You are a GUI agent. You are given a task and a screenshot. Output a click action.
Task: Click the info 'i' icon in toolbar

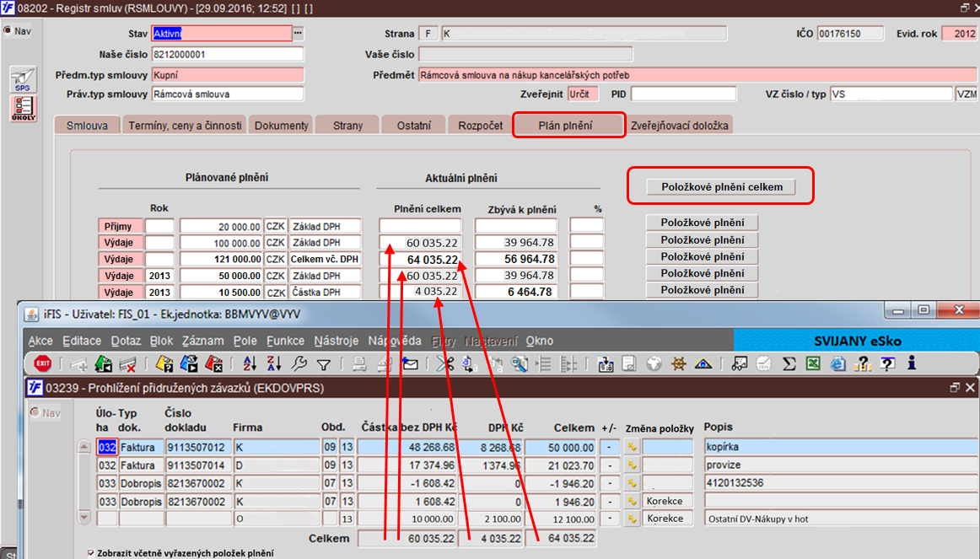(x=912, y=363)
